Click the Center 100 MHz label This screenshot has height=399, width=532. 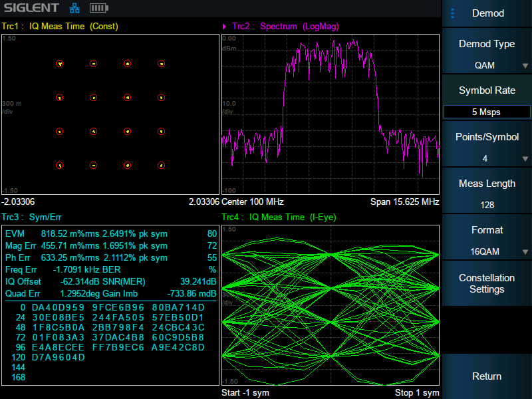pyautogui.click(x=253, y=201)
